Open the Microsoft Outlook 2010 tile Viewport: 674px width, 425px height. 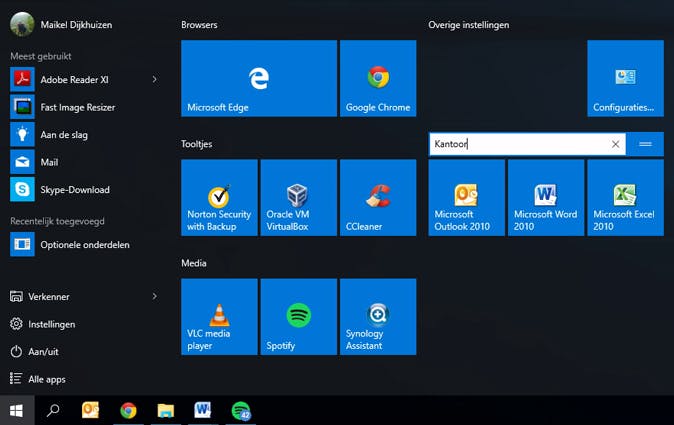click(x=466, y=198)
